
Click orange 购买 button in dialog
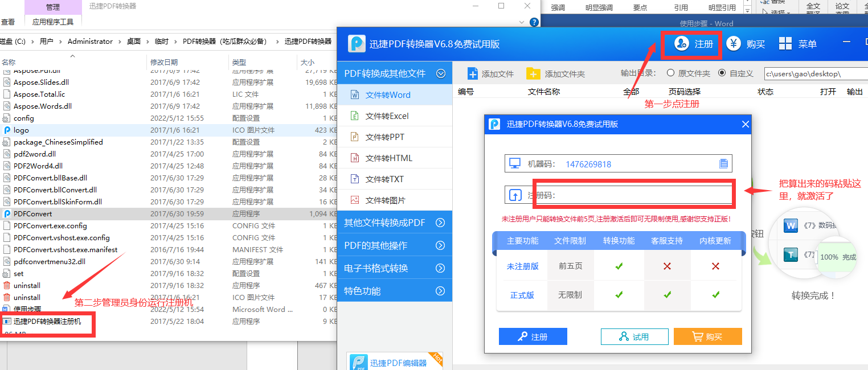[707, 336]
